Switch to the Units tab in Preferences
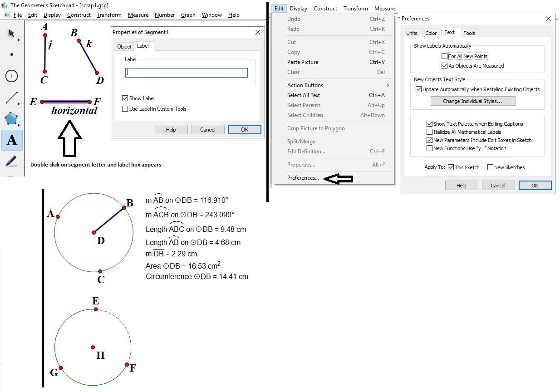The height and width of the screenshot is (392, 560). pyautogui.click(x=412, y=33)
